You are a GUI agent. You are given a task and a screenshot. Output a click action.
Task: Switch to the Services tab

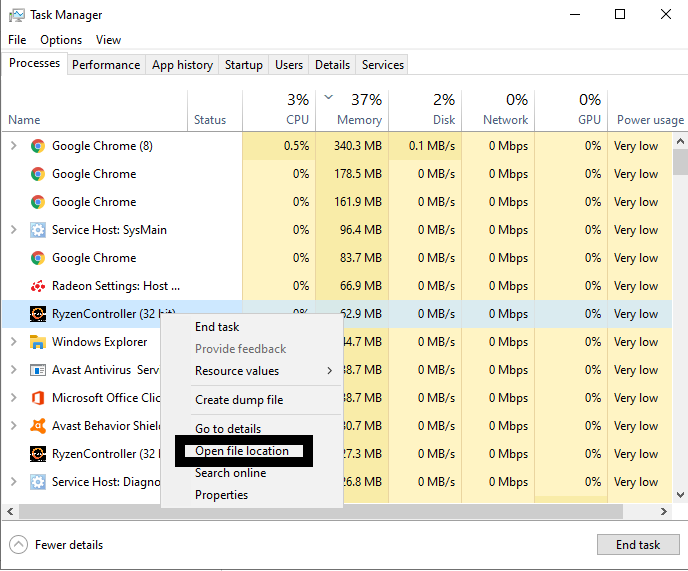click(x=383, y=65)
